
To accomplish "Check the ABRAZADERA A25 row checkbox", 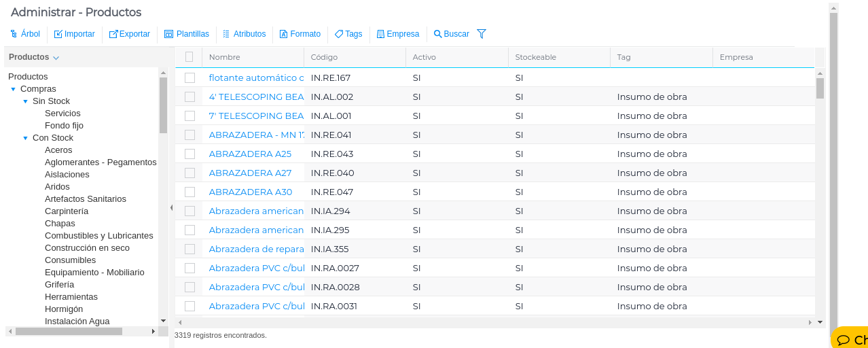I will point(190,154).
